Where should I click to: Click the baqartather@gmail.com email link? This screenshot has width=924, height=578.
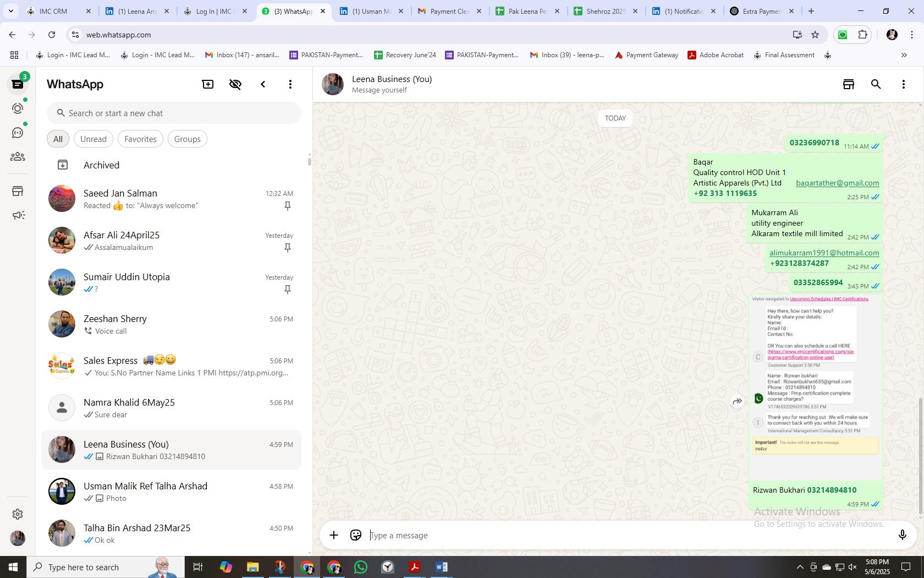click(837, 183)
